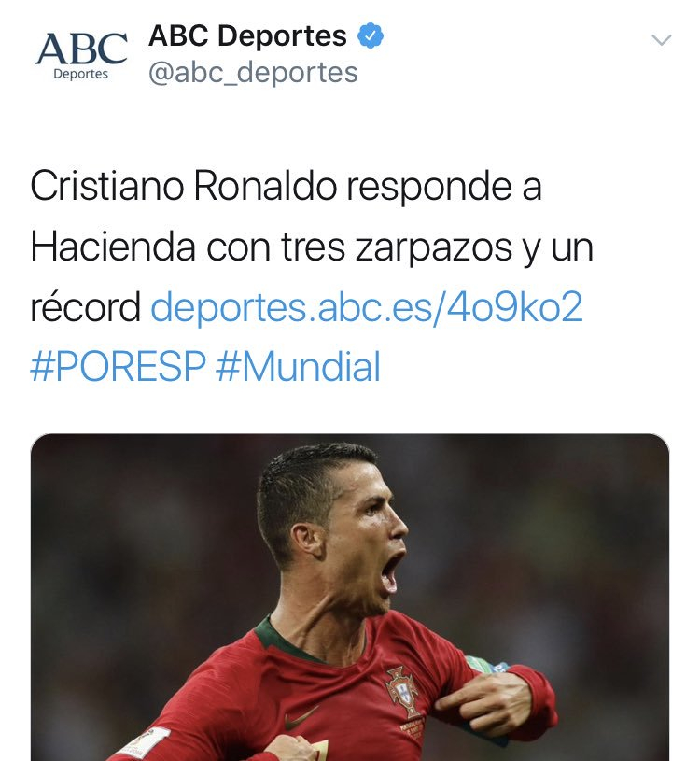The height and width of the screenshot is (761, 700).
Task: Open ABC Deportes profile avatar logo
Action: pos(81,56)
